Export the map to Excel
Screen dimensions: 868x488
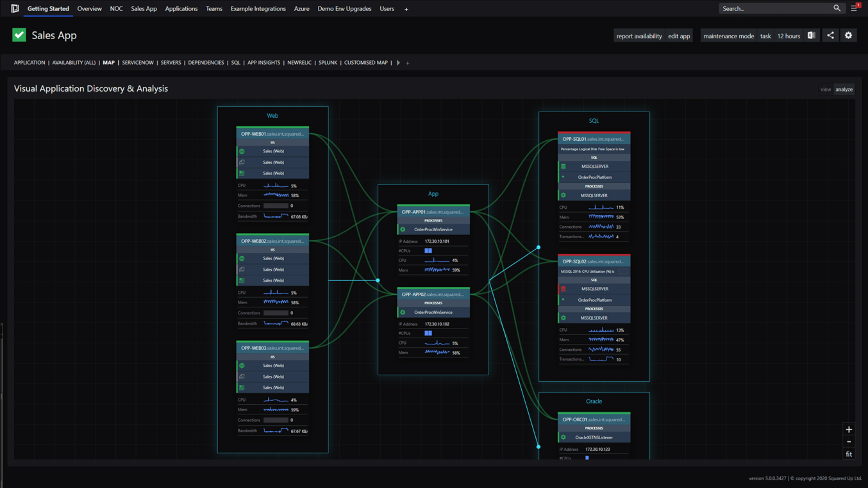coord(810,35)
